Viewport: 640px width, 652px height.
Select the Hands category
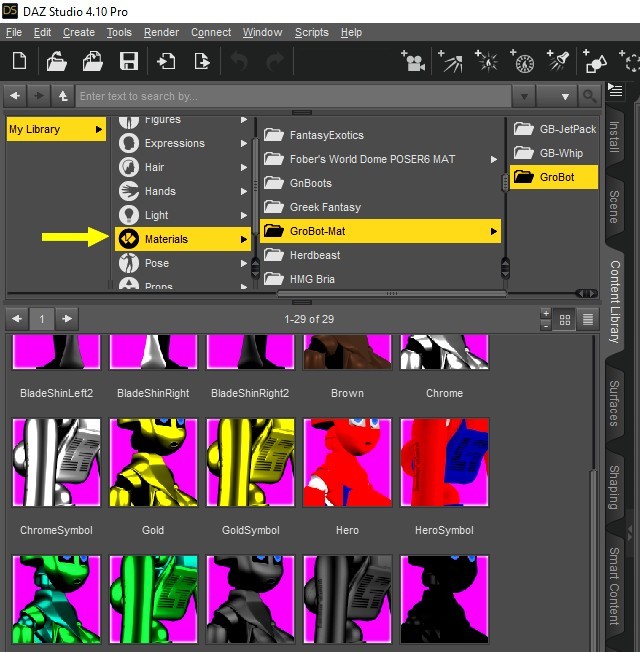[183, 191]
